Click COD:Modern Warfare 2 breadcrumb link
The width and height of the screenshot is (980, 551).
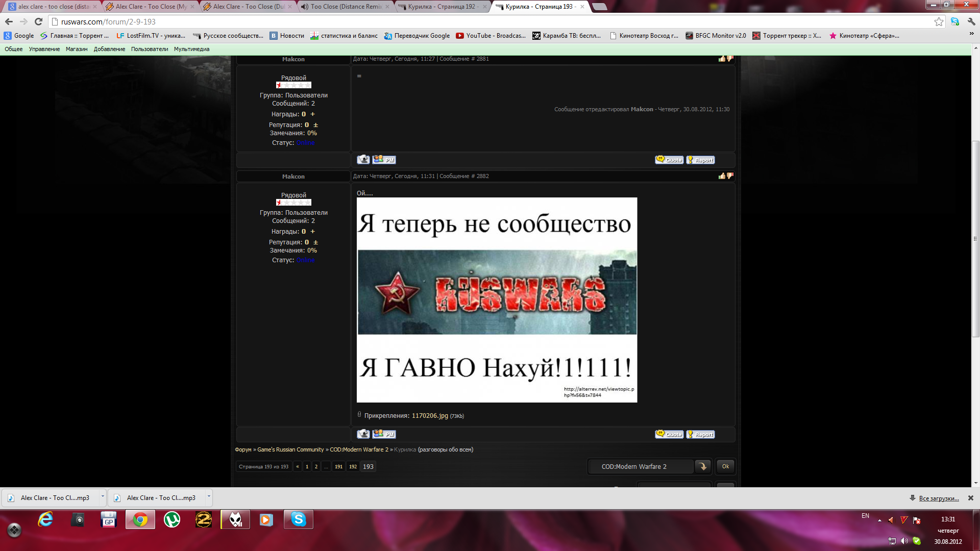(x=359, y=449)
